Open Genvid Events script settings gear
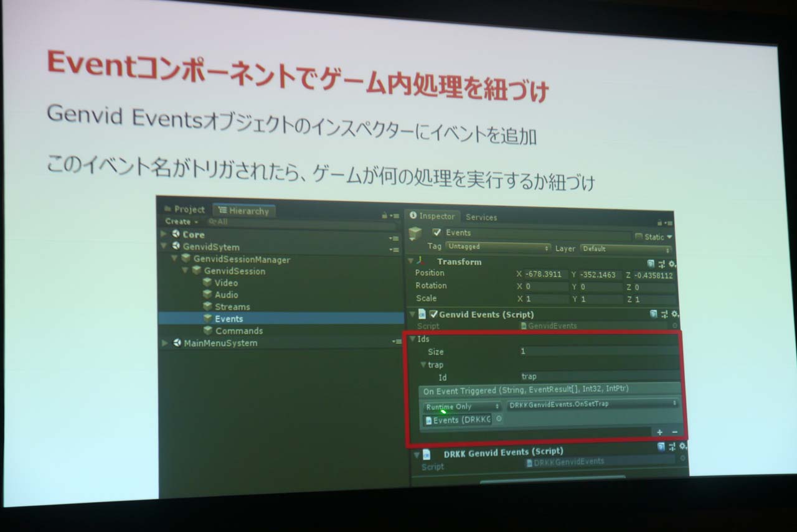This screenshot has height=532, width=797. coord(676,315)
